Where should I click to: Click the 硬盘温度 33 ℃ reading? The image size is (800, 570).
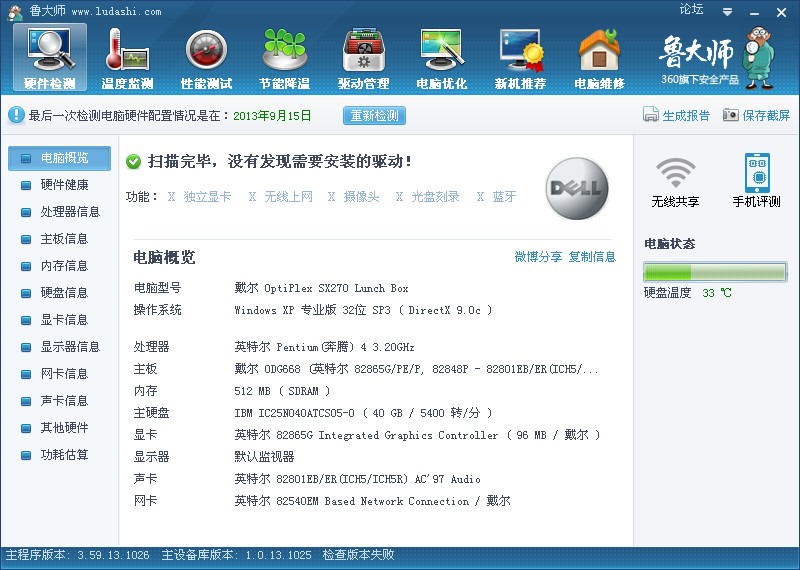(688, 293)
